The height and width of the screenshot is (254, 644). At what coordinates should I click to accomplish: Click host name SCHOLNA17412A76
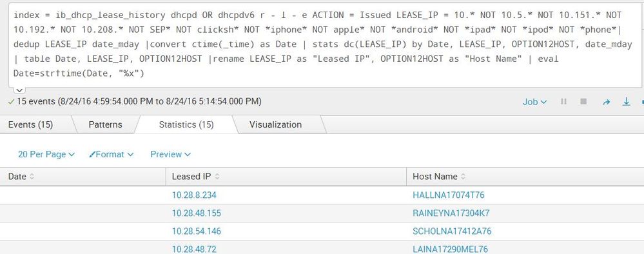[x=452, y=231]
